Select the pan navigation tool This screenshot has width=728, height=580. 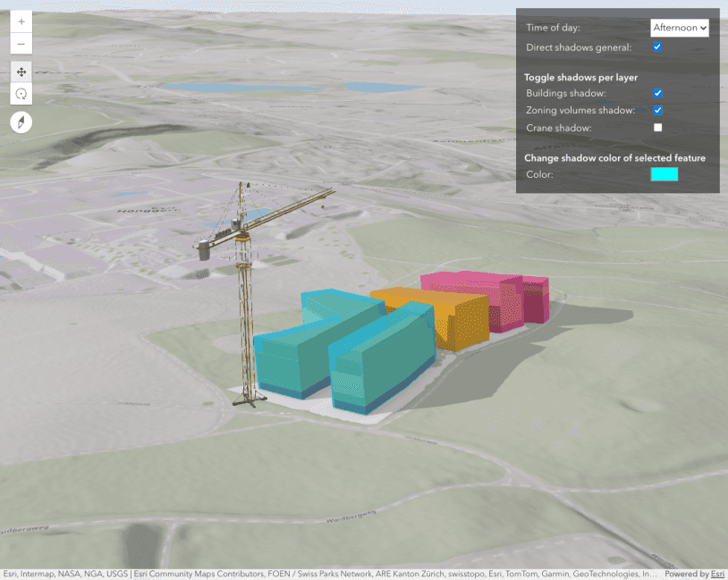(x=21, y=71)
